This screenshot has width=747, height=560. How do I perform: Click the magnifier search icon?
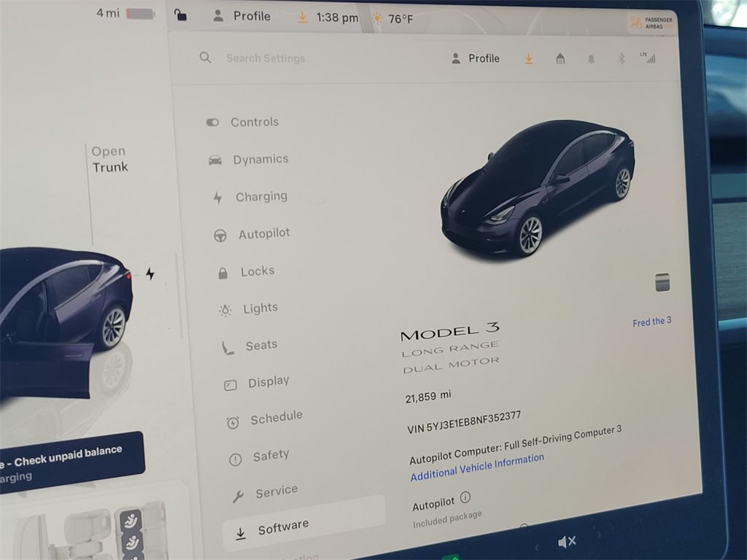(x=205, y=58)
